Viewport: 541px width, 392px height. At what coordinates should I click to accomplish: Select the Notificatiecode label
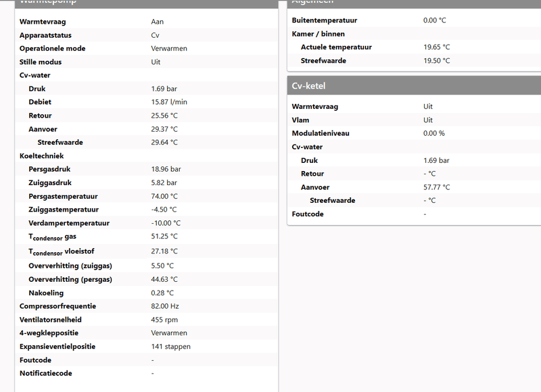pos(45,373)
